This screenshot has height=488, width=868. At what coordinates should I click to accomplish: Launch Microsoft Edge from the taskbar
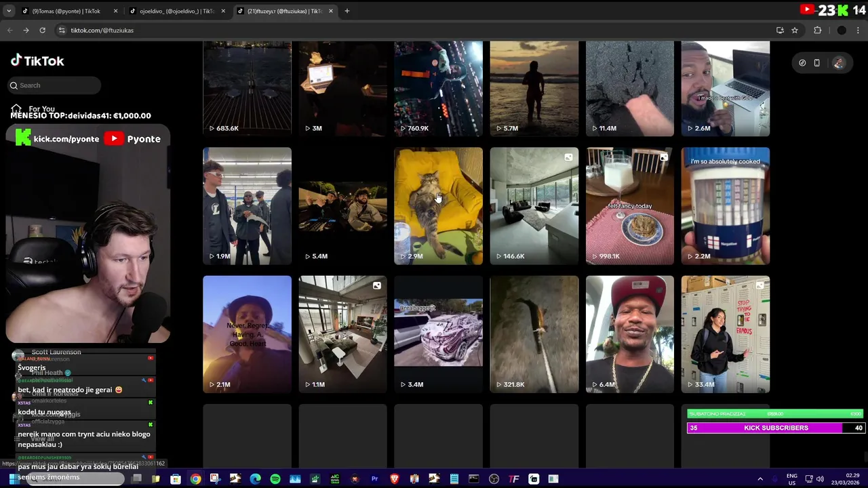click(255, 479)
